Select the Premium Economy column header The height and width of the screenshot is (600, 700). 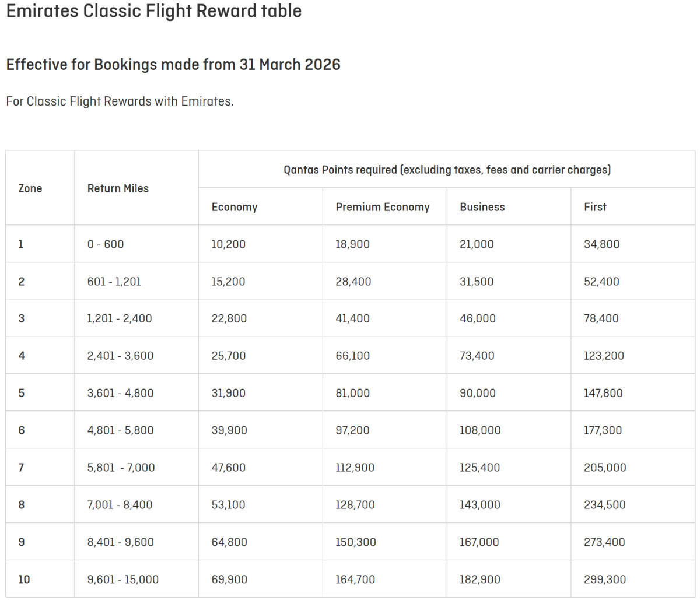(383, 207)
